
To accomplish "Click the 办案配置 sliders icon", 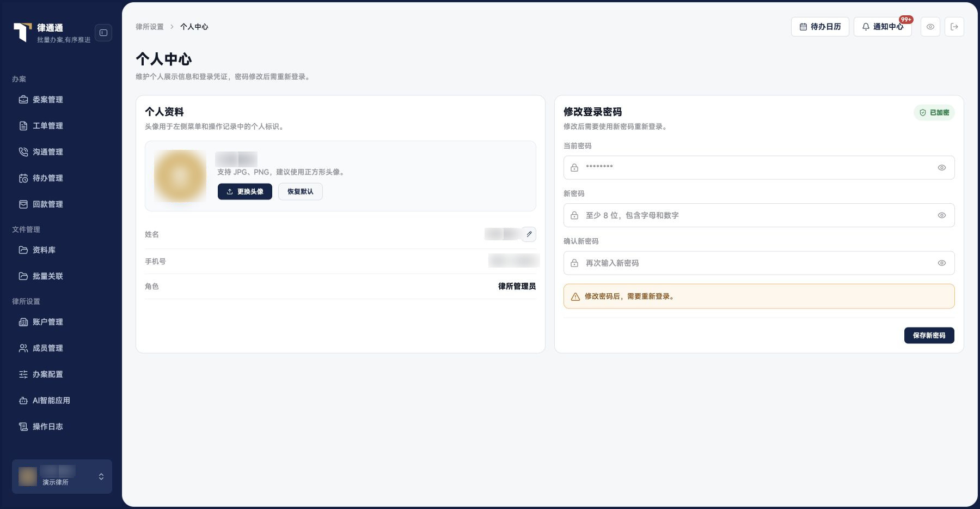I will point(23,374).
